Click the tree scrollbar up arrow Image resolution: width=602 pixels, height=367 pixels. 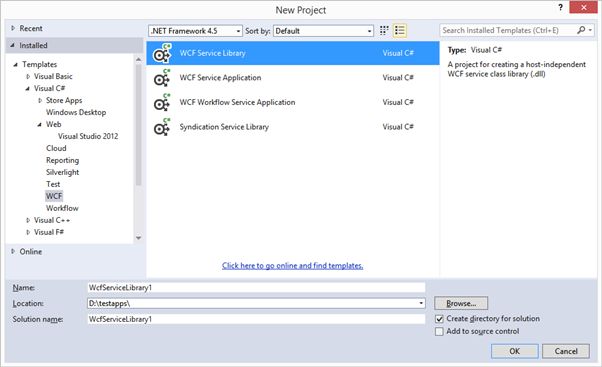coord(139,59)
